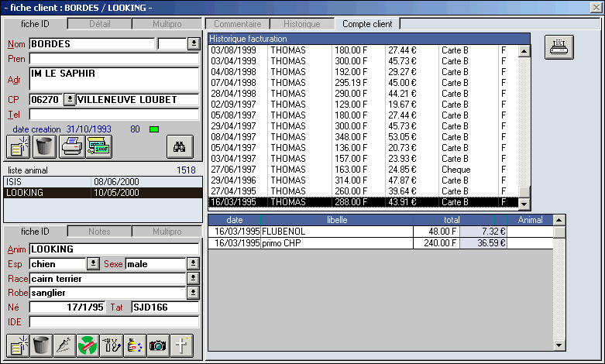The width and height of the screenshot is (605, 364).
Task: Switch to the upper Multipro tab
Action: (167, 24)
